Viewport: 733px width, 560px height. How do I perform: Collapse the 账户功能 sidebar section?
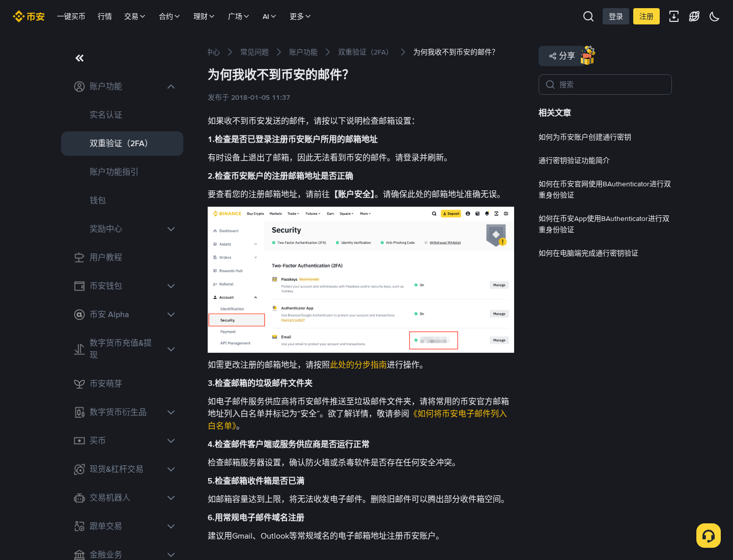coord(122,87)
